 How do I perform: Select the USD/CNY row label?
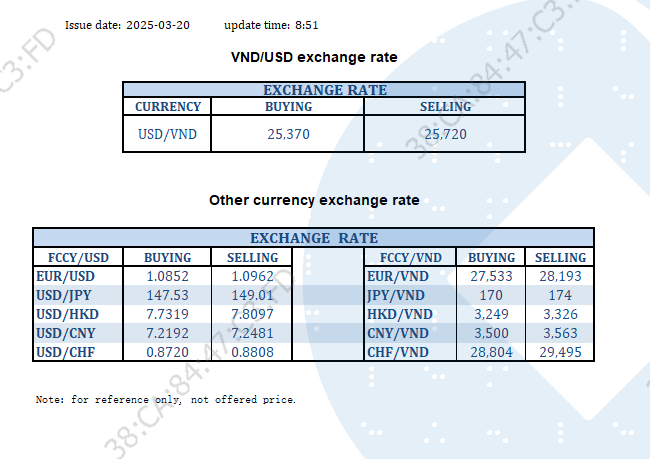[x=64, y=333]
